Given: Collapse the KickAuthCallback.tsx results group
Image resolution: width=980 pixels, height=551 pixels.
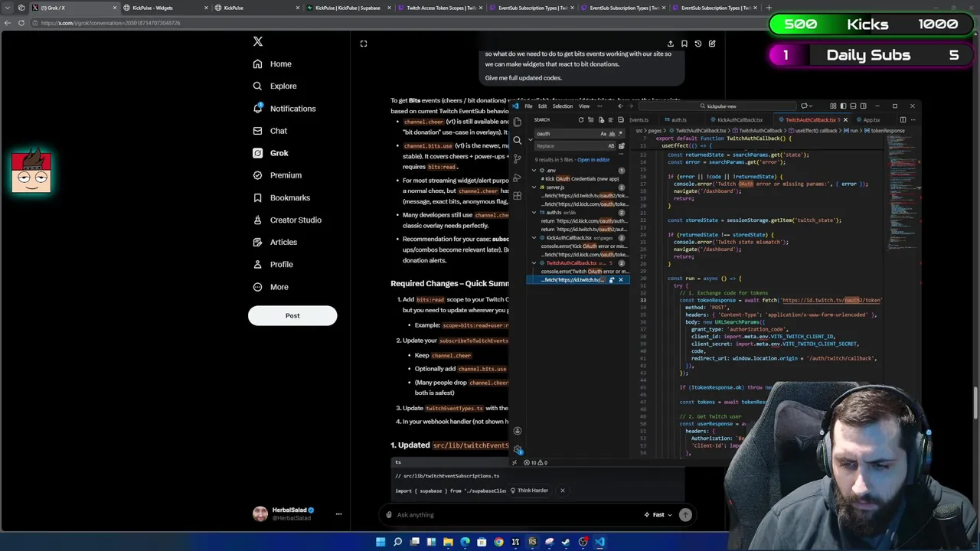Looking at the screenshot, I should tap(534, 237).
